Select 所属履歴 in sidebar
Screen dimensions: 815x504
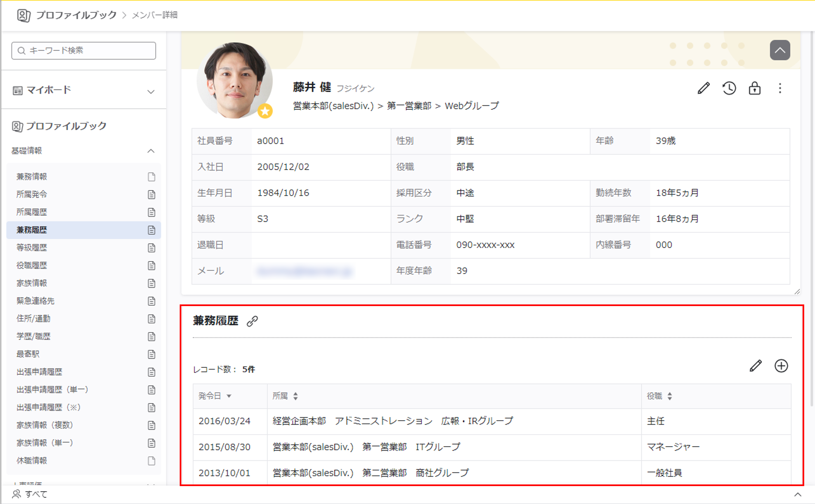(x=32, y=212)
